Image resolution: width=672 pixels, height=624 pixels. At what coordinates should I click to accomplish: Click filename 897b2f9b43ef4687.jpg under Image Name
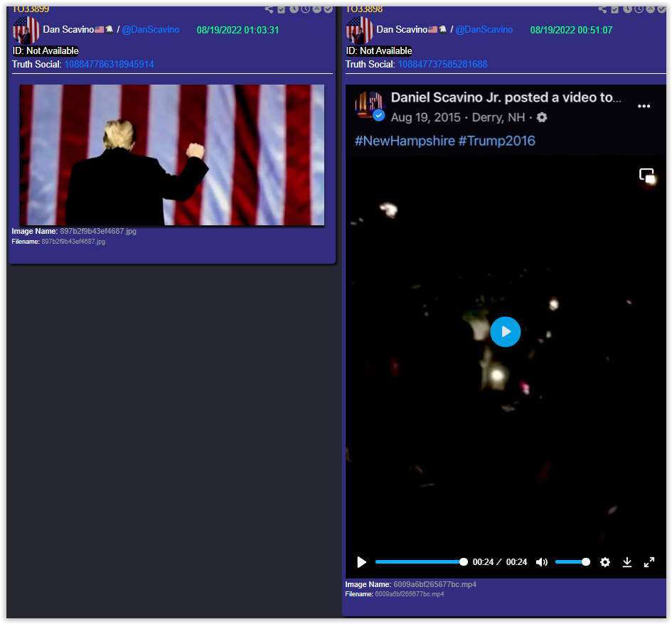[73, 242]
